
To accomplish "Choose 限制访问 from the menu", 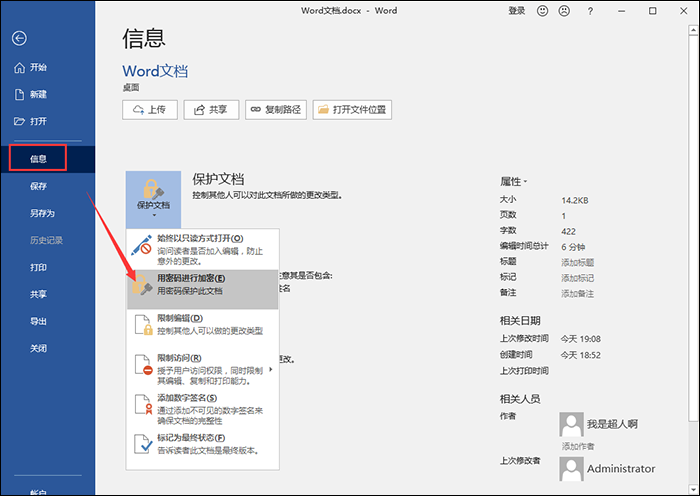I will coord(203,370).
